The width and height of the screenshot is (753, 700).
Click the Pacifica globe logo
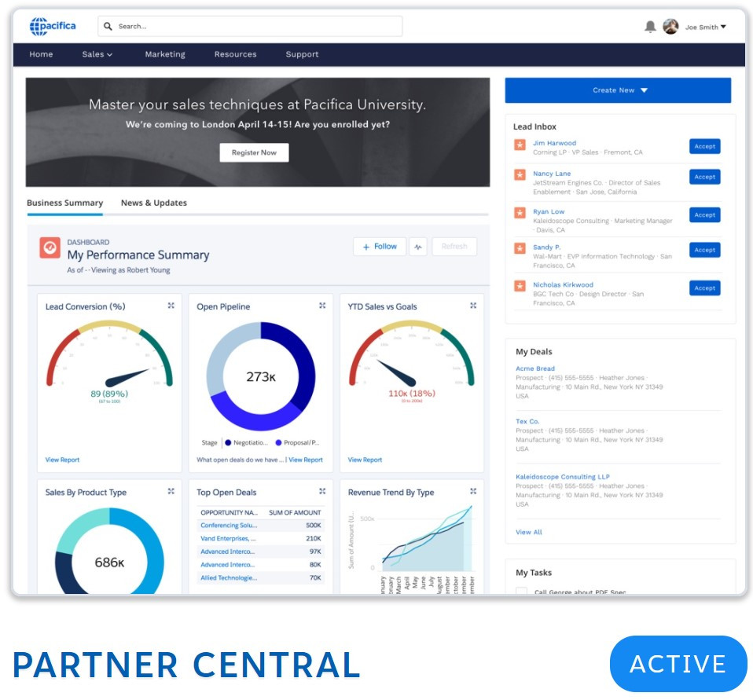pos(39,27)
